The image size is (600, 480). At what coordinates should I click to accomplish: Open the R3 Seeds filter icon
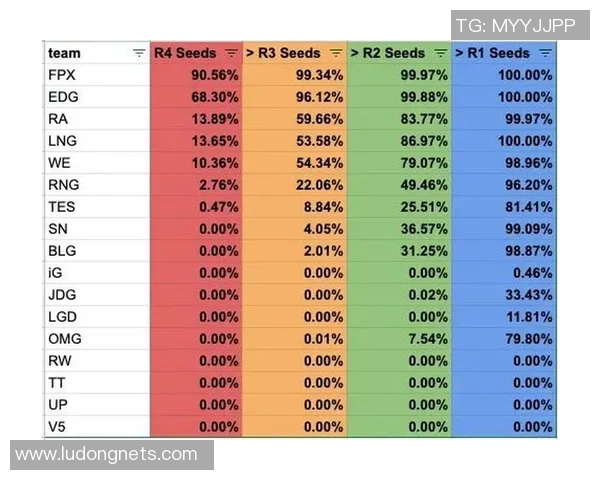point(336,53)
